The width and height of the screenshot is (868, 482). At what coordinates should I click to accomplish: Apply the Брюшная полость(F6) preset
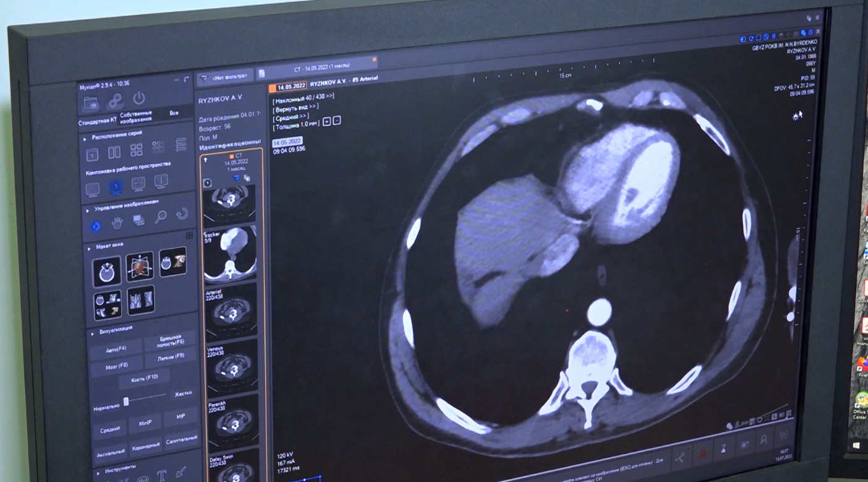point(171,341)
